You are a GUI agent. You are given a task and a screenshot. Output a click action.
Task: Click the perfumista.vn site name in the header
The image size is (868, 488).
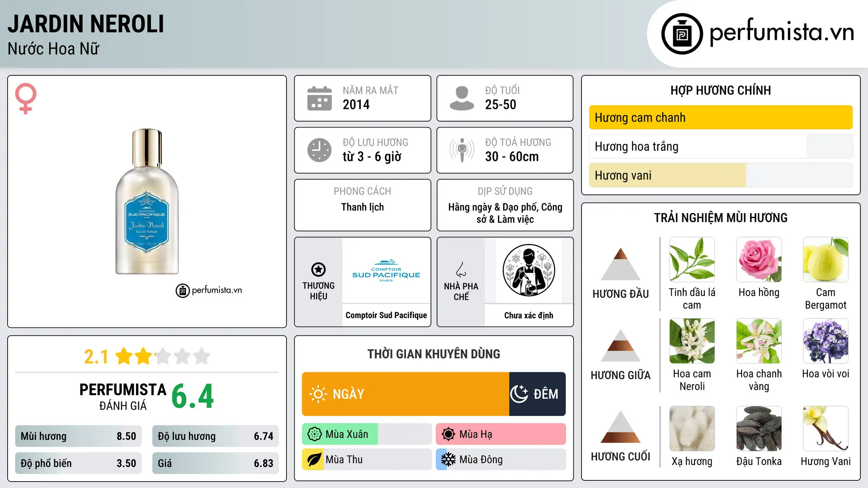coord(782,32)
